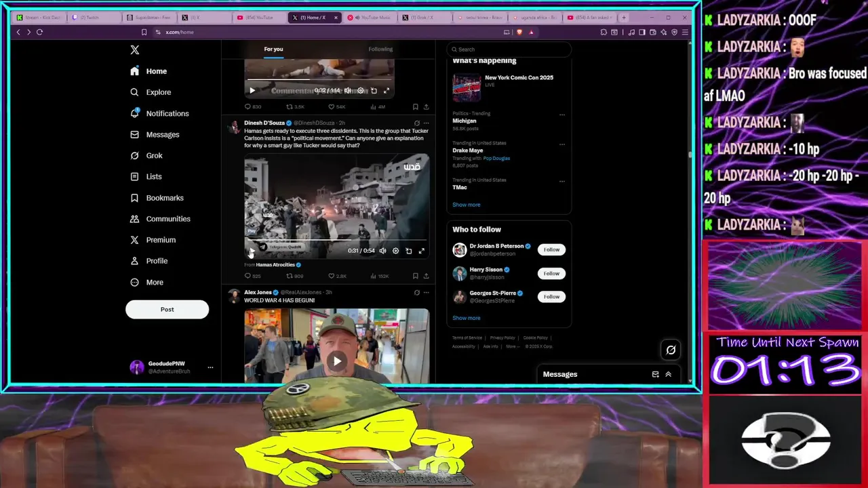Open video settings gear on Hamas video
Image resolution: width=868 pixels, height=488 pixels.
coord(395,251)
